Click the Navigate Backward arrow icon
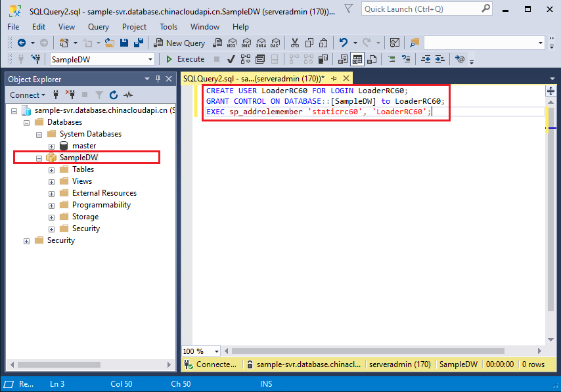561x392 pixels. click(22, 43)
